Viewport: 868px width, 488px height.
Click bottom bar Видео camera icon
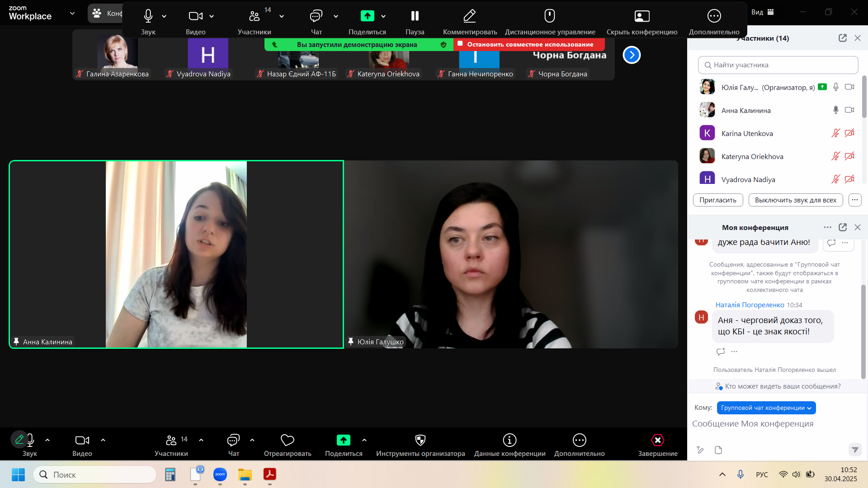[82, 441]
